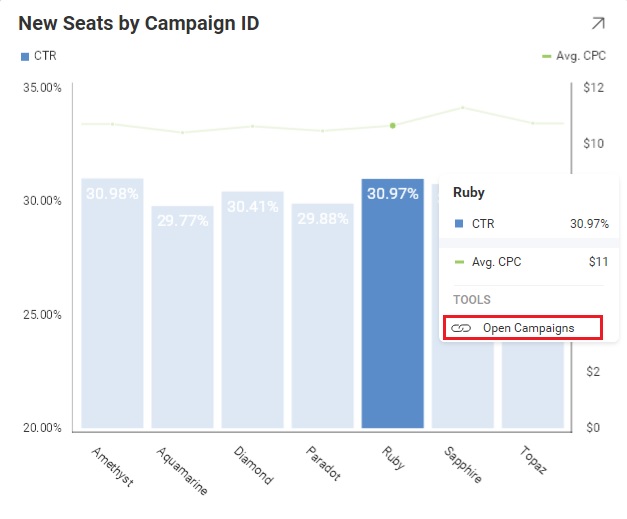Click the green Avg. CPC swatch in tooltip
The height and width of the screenshot is (519, 627).
(x=459, y=262)
